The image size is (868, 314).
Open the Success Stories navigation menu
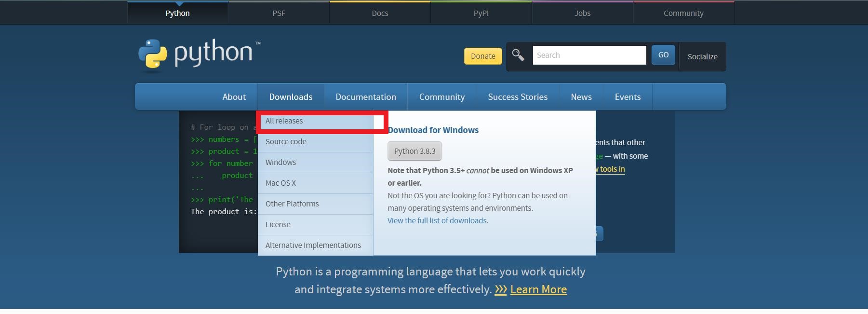[518, 96]
